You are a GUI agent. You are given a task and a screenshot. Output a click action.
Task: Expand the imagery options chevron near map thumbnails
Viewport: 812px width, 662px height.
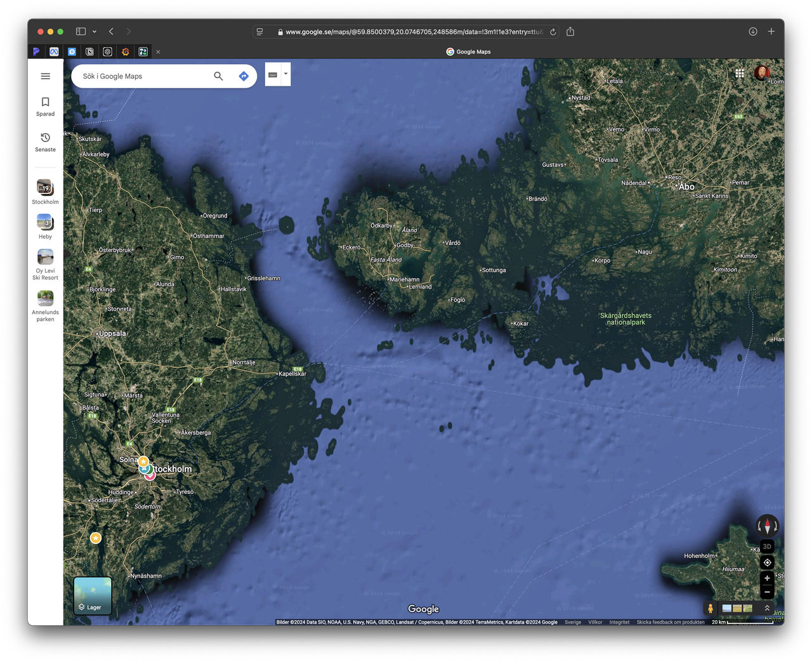(768, 609)
